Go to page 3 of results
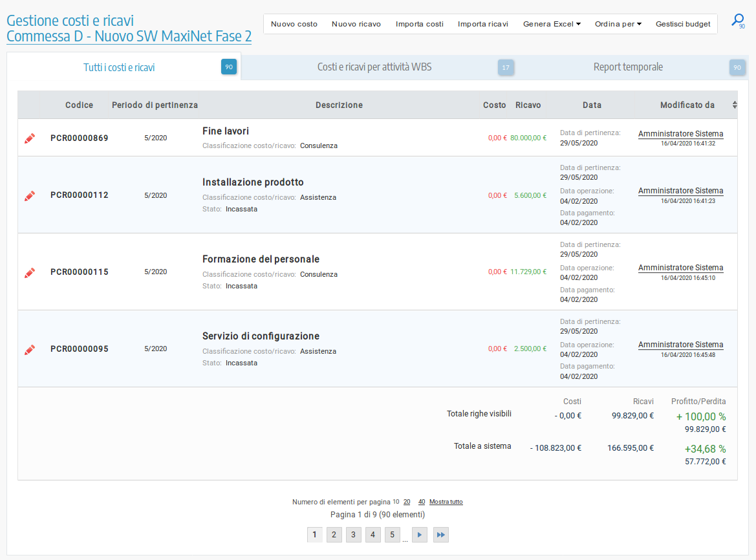The image size is (756, 560). (353, 535)
